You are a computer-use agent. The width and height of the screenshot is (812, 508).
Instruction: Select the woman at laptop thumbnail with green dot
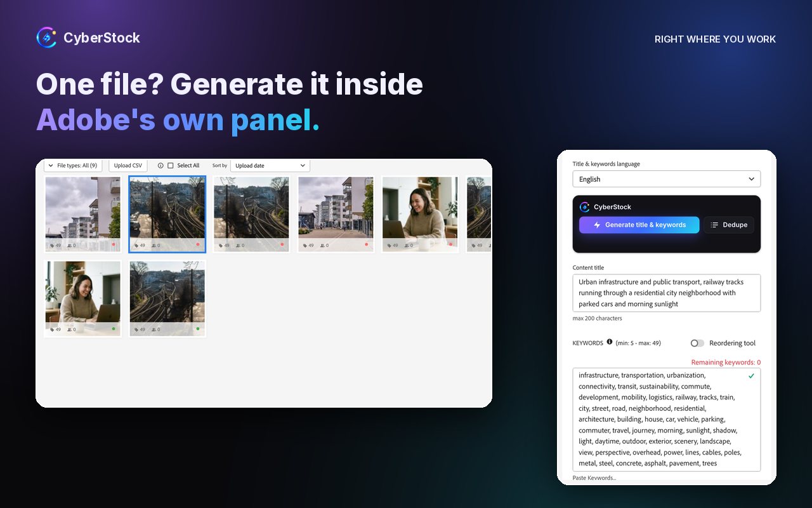point(82,298)
